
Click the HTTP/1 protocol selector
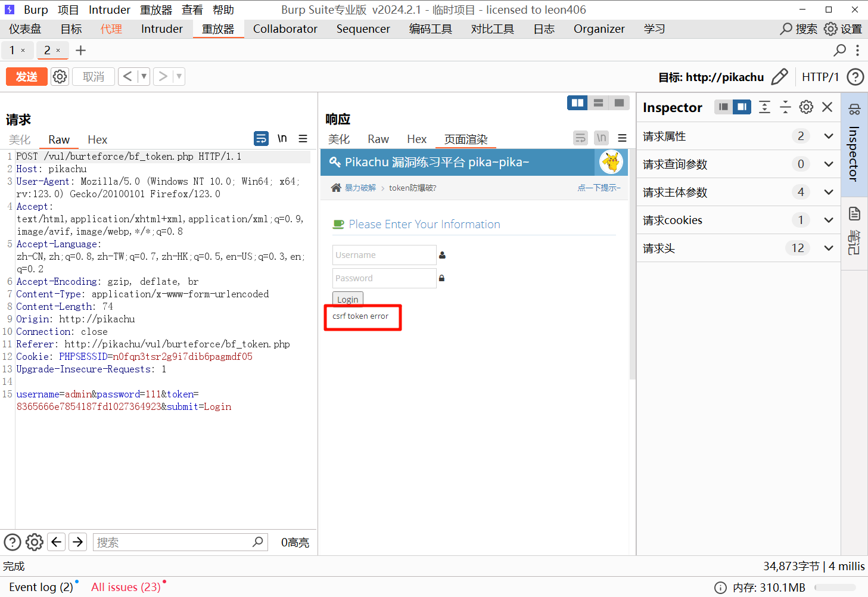pos(820,77)
